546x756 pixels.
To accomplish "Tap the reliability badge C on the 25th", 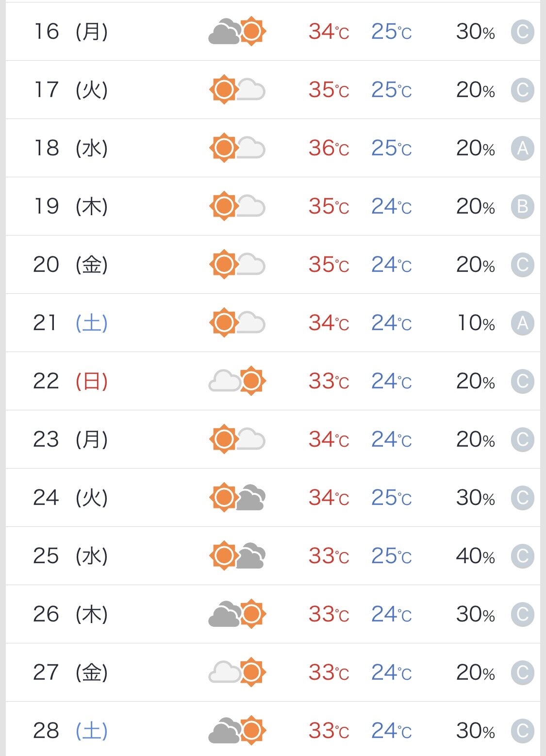I will pos(522,556).
